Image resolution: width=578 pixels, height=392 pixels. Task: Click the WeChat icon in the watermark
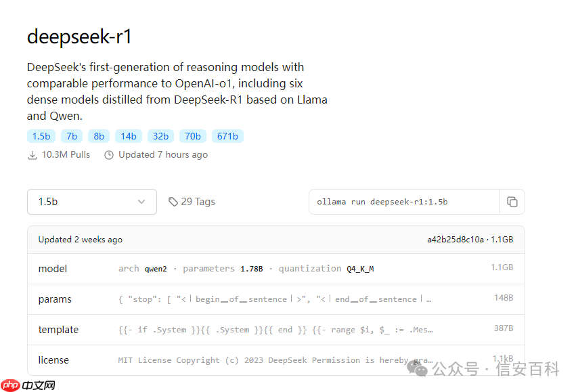click(420, 370)
